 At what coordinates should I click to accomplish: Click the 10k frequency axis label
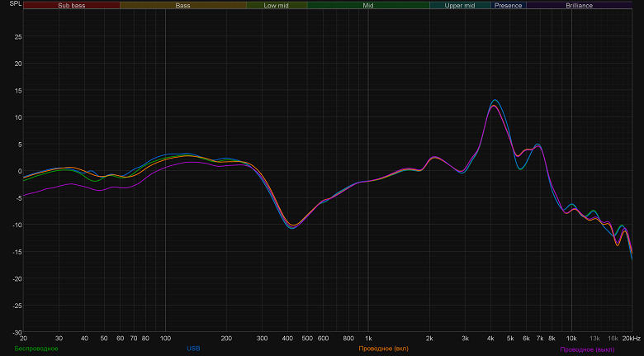[x=571, y=339]
